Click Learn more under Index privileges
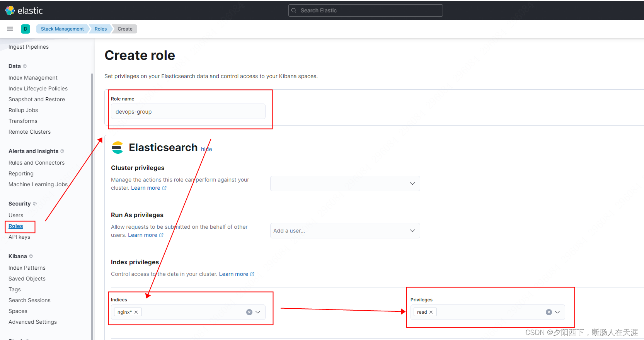The width and height of the screenshot is (644, 340). 233,274
